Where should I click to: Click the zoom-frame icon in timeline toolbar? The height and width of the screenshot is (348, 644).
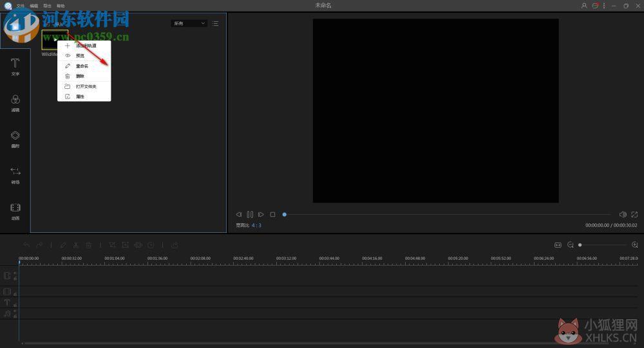coord(126,245)
